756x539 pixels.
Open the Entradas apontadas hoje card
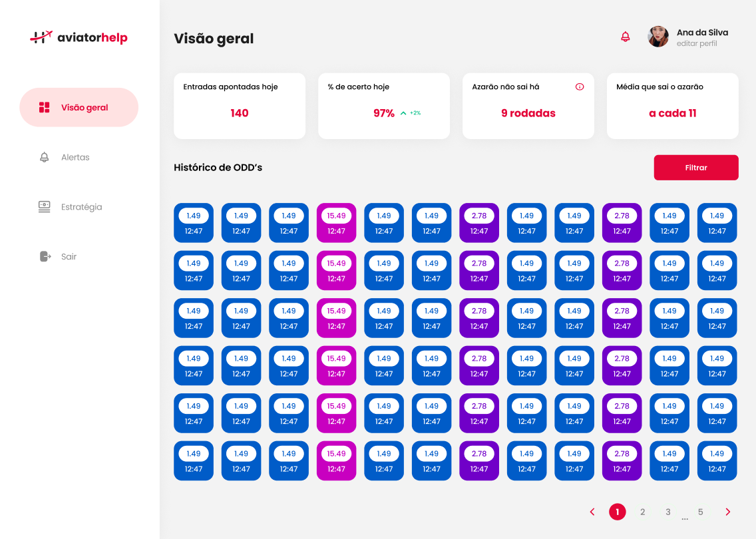pos(240,106)
